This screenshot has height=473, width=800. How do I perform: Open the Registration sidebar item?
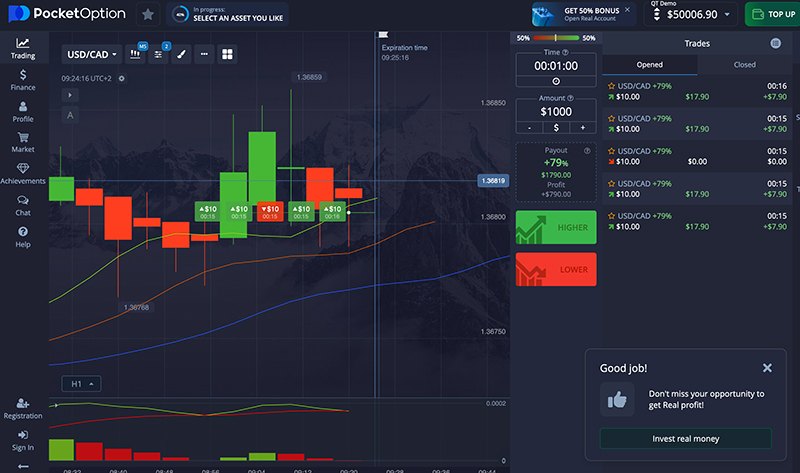23,409
